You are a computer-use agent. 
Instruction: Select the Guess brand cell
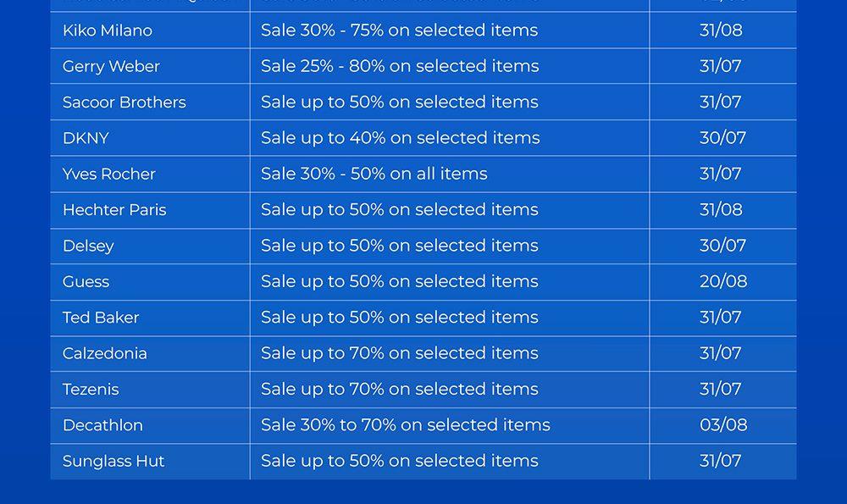86,282
